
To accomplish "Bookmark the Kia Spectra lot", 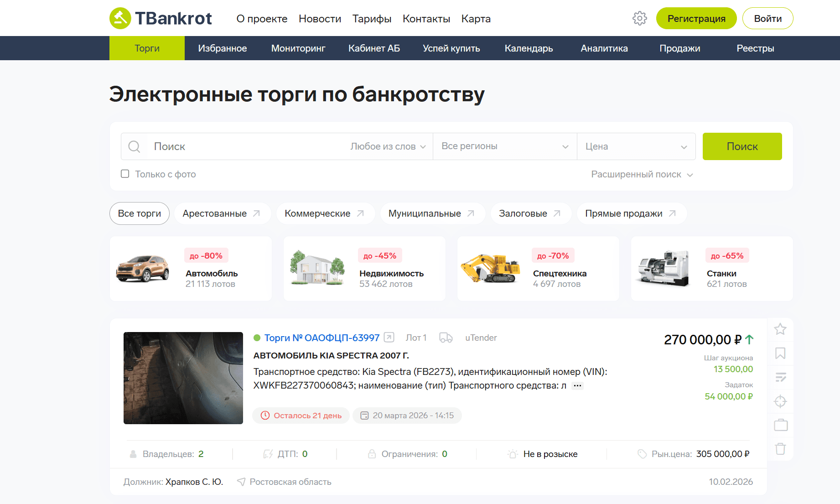I will (780, 353).
